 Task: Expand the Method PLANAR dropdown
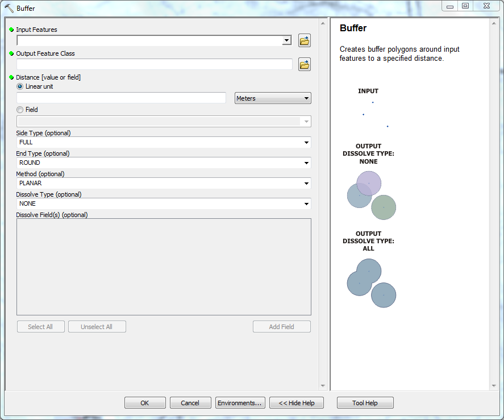pyautogui.click(x=306, y=183)
